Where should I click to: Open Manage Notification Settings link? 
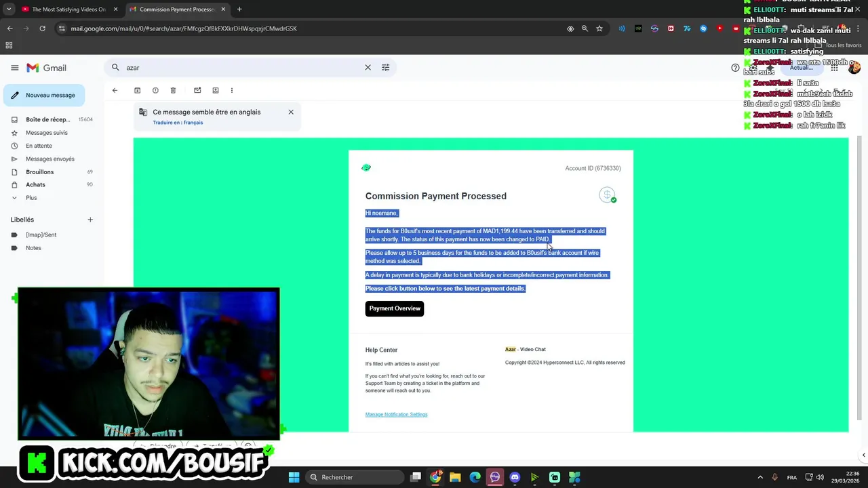pyautogui.click(x=396, y=414)
